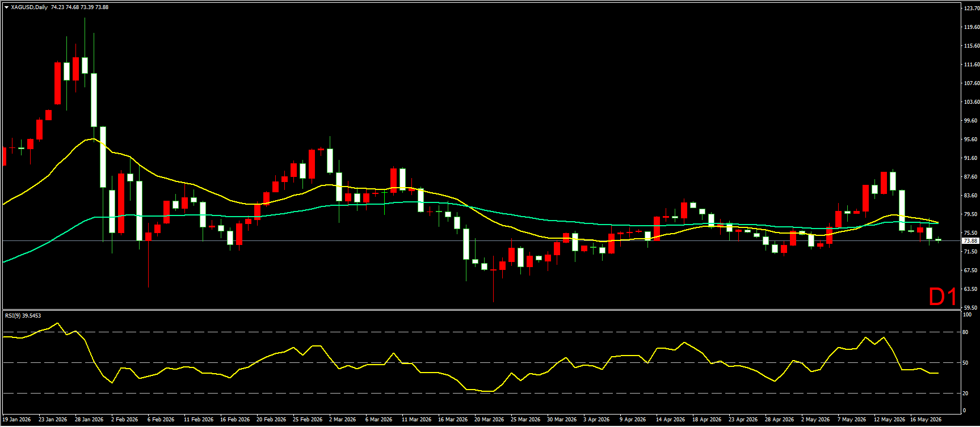Image resolution: width=980 pixels, height=427 pixels.
Task: Select the RSI(9) 39.5453 indicator label
Action: (23, 315)
